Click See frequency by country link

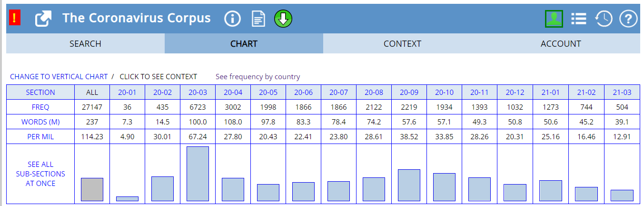coord(258,76)
